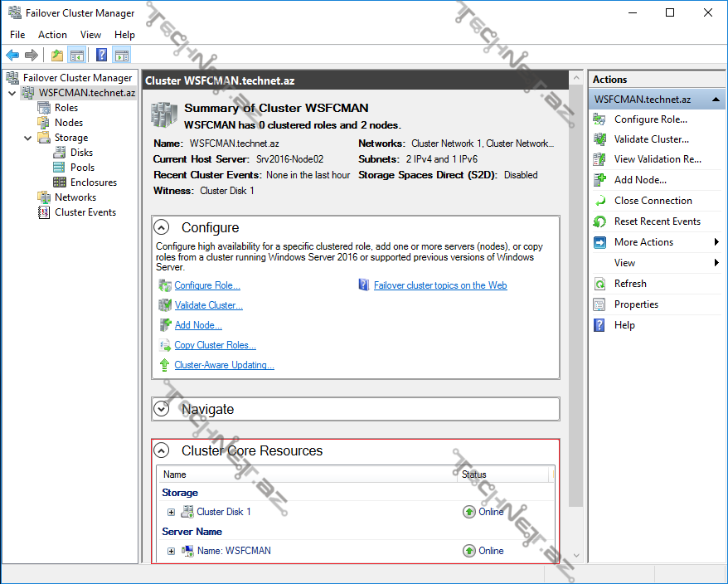The width and height of the screenshot is (728, 584).
Task: Click the Help question-mark icon in Actions pane
Action: 599,325
